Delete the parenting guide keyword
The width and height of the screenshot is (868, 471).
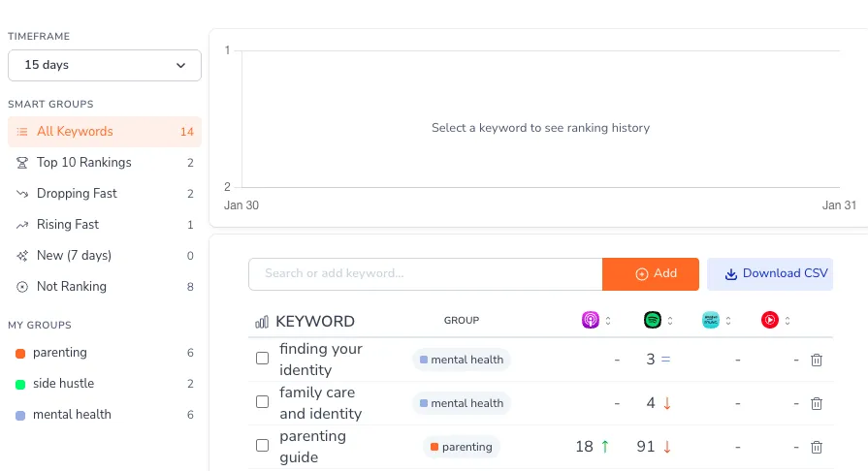click(x=817, y=447)
